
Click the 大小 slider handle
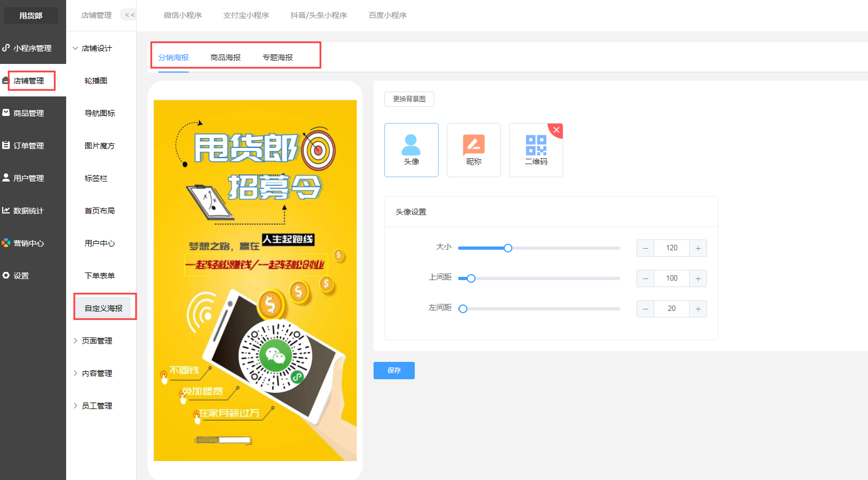508,248
